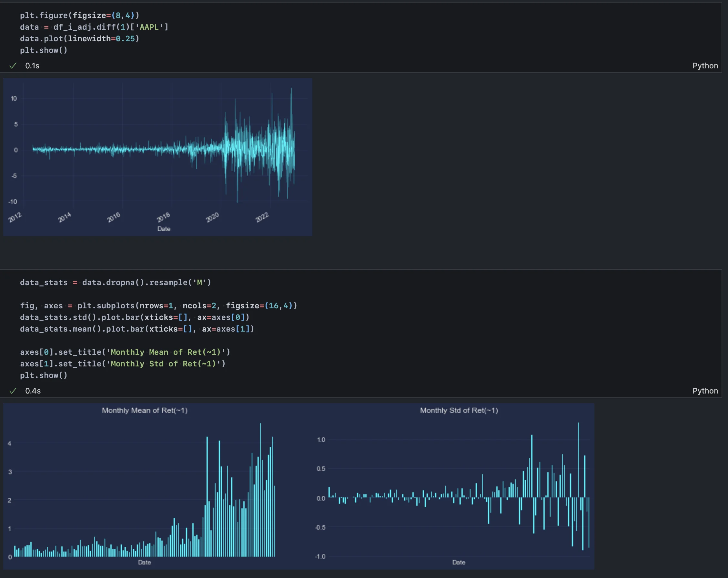Select the AAPL diff line plot output

[x=158, y=157]
